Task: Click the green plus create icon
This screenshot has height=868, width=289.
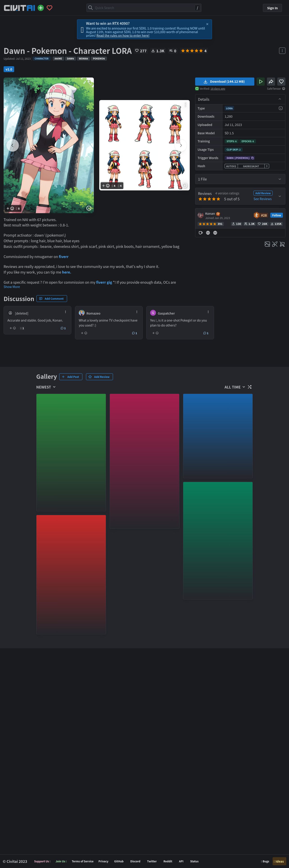Action: pyautogui.click(x=41, y=8)
